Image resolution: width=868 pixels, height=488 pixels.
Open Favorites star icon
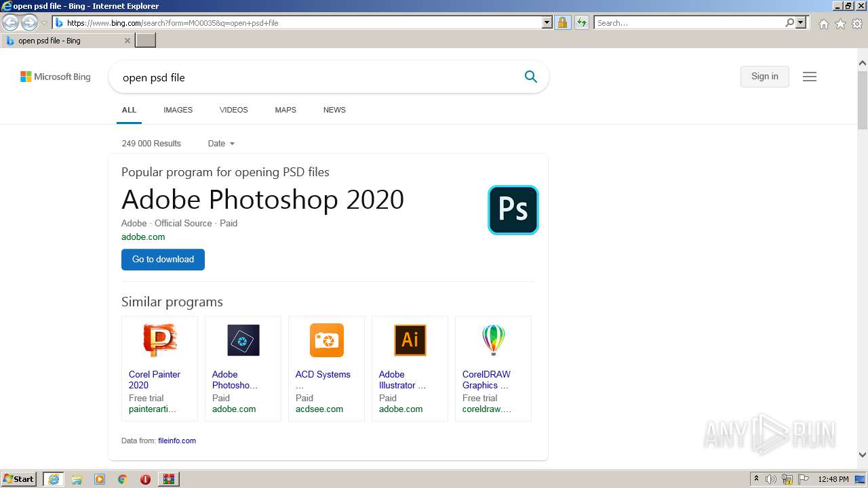(840, 24)
